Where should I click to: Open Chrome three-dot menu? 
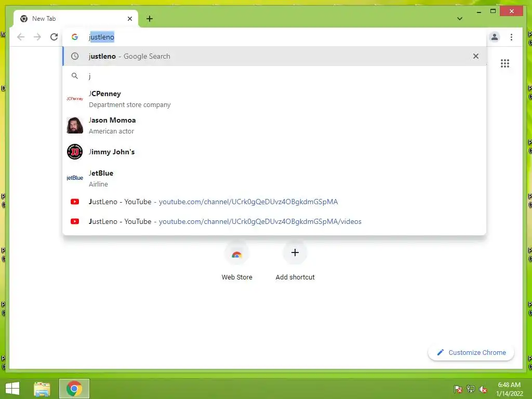point(511,37)
